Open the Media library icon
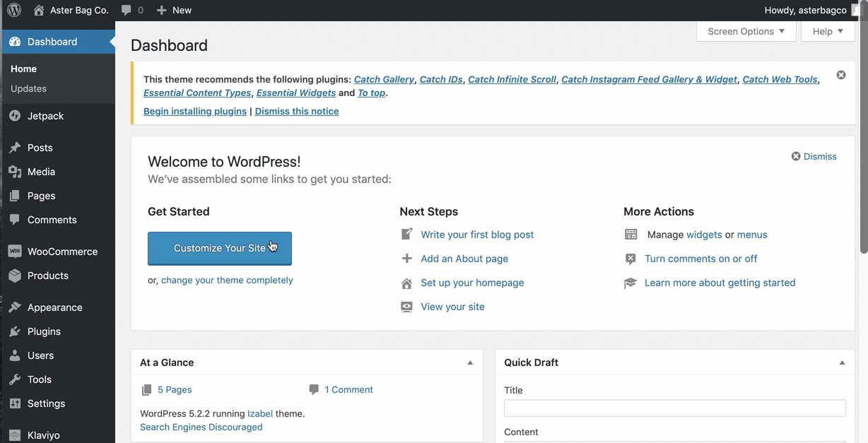The height and width of the screenshot is (443, 868). [x=15, y=172]
